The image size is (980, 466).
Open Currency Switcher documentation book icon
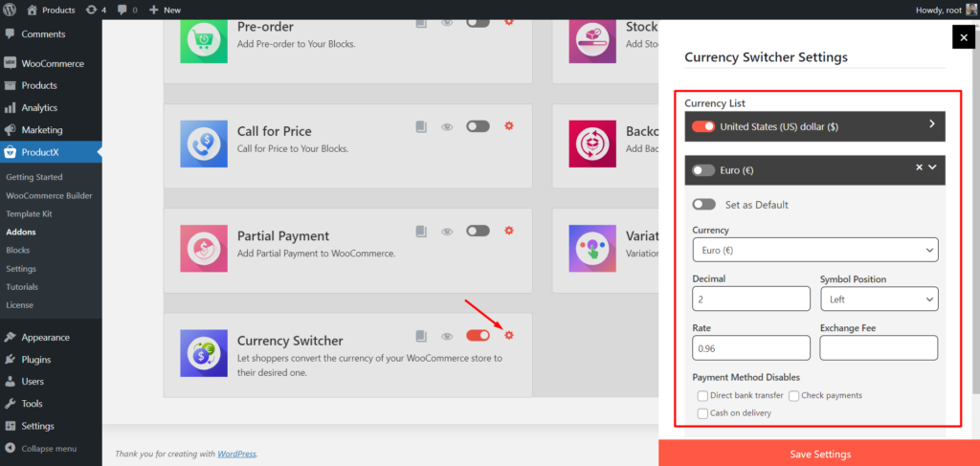[421, 336]
